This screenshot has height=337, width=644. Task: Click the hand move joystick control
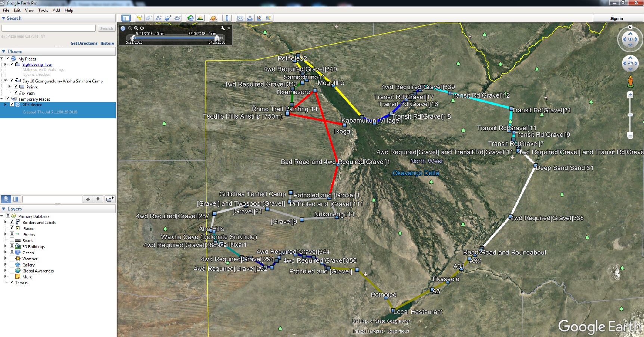630,63
